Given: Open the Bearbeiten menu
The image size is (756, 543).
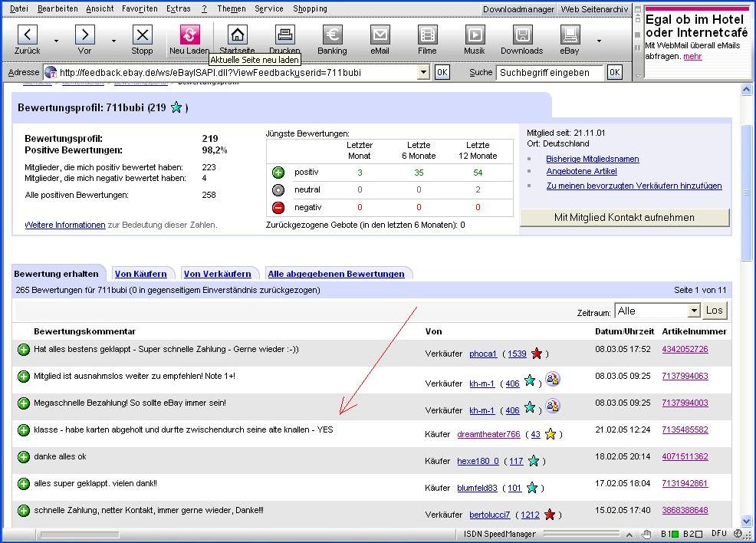Looking at the screenshot, I should [x=58, y=8].
